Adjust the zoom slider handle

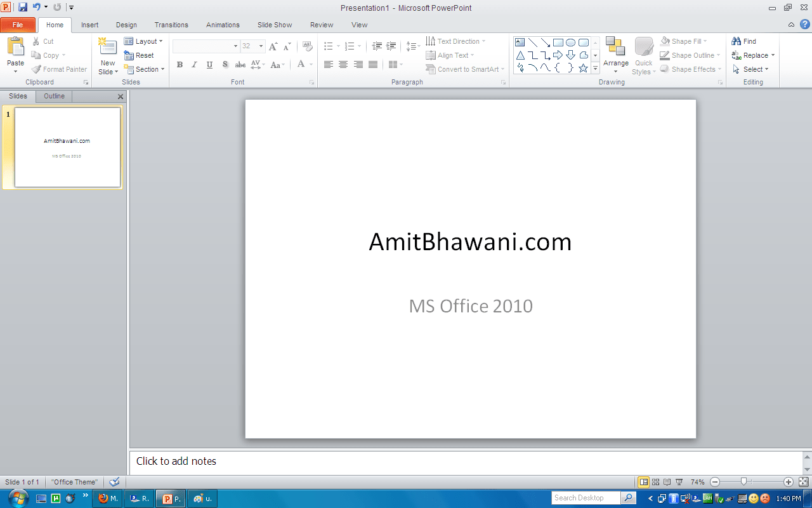pyautogui.click(x=743, y=482)
